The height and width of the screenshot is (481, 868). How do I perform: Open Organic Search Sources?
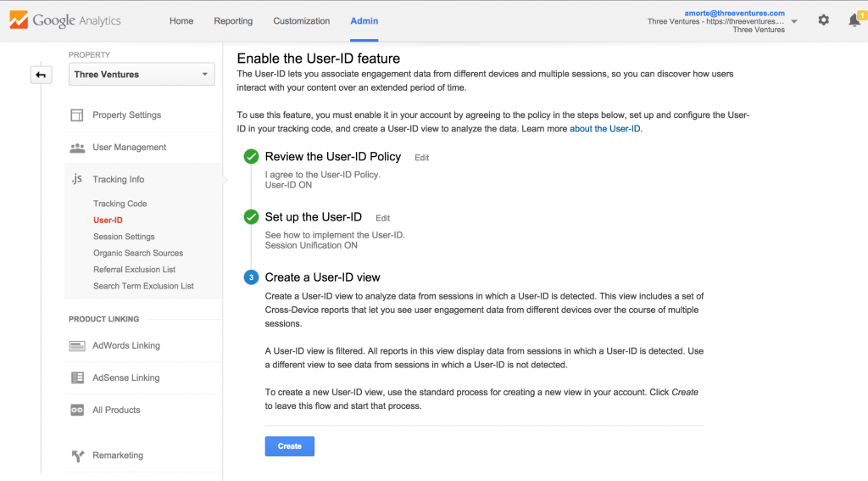138,254
